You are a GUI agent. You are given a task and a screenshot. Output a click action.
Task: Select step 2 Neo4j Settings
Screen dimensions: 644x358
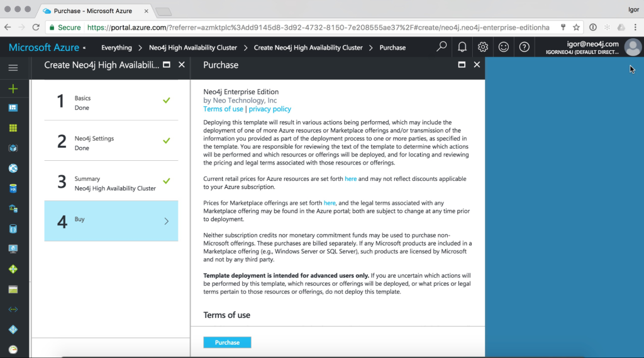[x=111, y=141]
